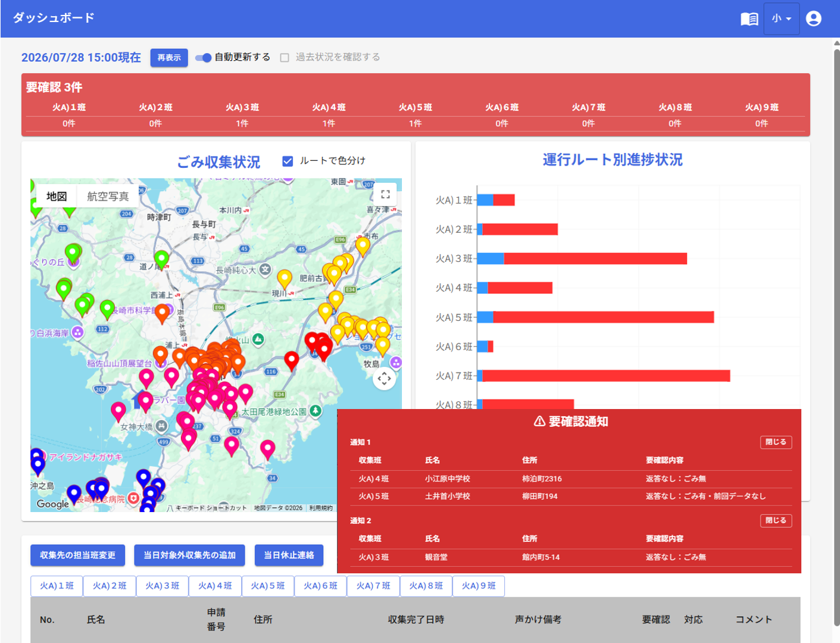Click the 小江原中学校 notification row
The image size is (840, 643).
point(572,479)
